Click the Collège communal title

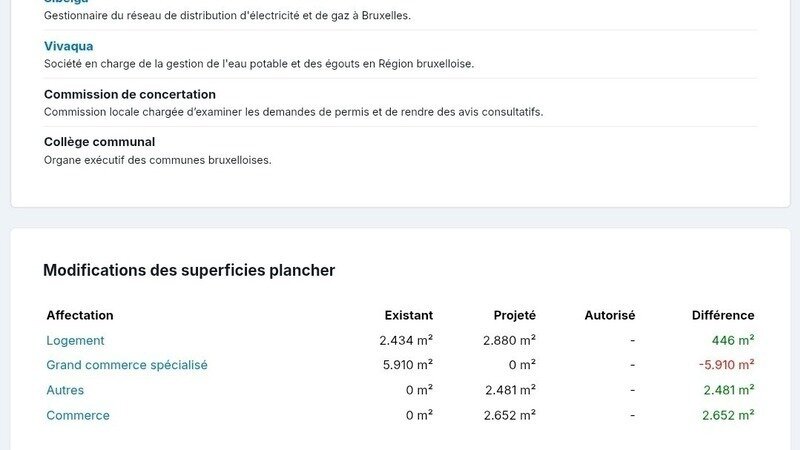point(99,142)
